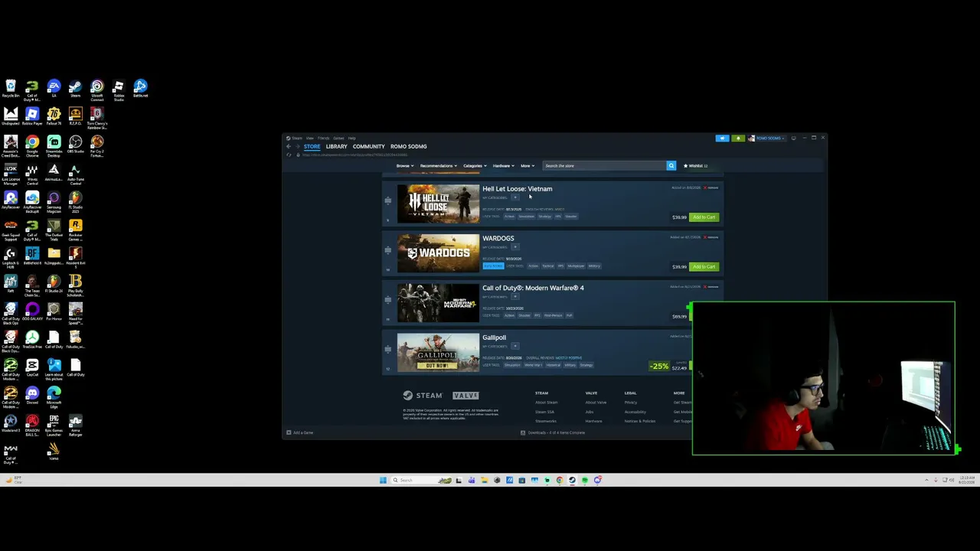This screenshot has width=980, height=551.
Task: Open the Gallipoli game thumbnail
Action: [438, 353]
